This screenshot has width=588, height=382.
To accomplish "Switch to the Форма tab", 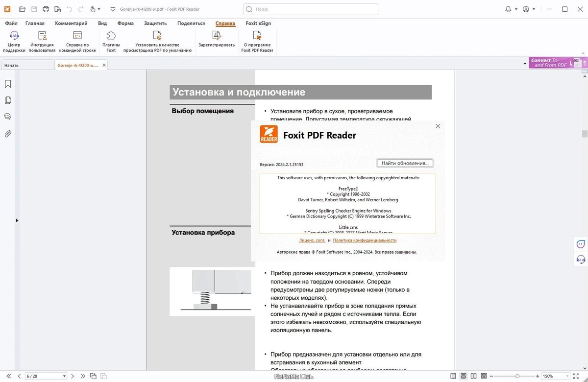I will click(125, 23).
